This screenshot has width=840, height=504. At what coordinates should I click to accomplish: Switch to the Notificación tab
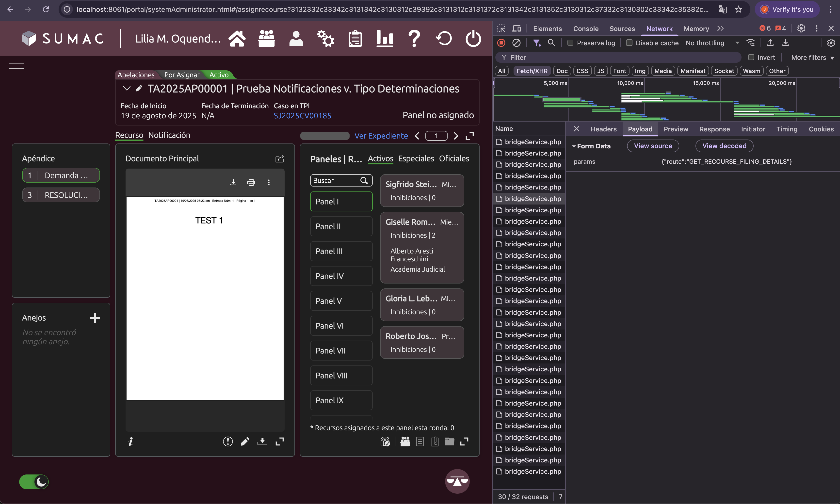pyautogui.click(x=169, y=135)
